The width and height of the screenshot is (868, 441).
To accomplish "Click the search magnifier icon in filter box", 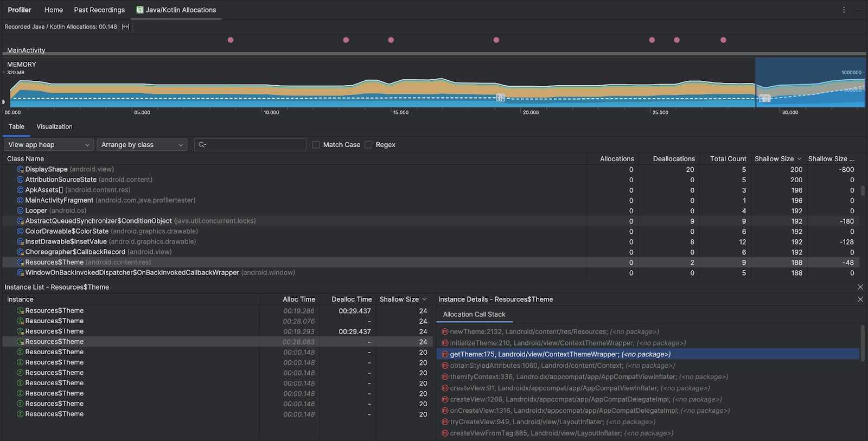I will (202, 145).
